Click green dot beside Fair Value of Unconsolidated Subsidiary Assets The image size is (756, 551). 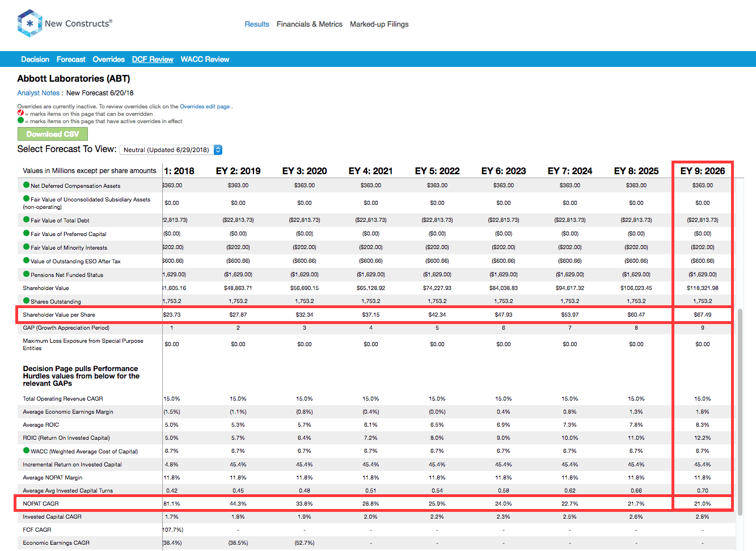[x=26, y=199]
